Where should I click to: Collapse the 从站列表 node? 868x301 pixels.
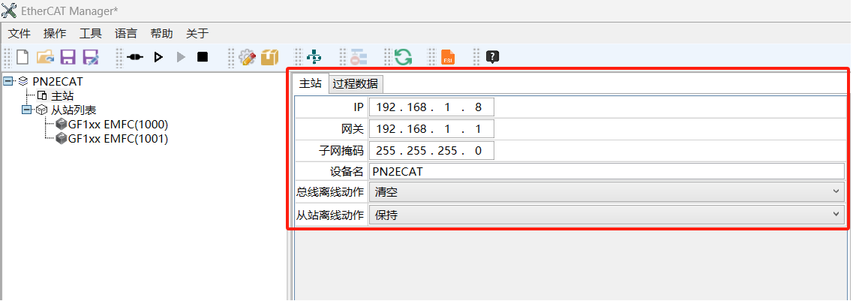click(26, 110)
